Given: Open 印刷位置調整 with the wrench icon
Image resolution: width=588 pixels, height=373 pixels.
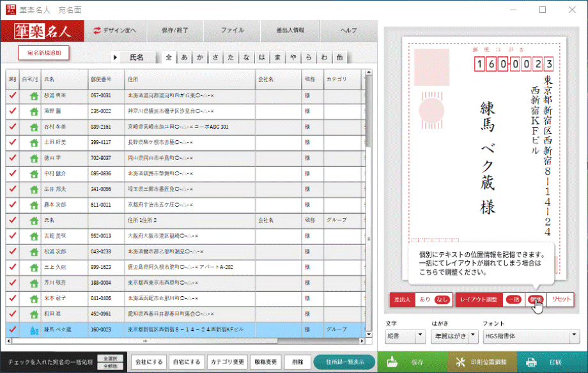Looking at the screenshot, I should click(461, 362).
